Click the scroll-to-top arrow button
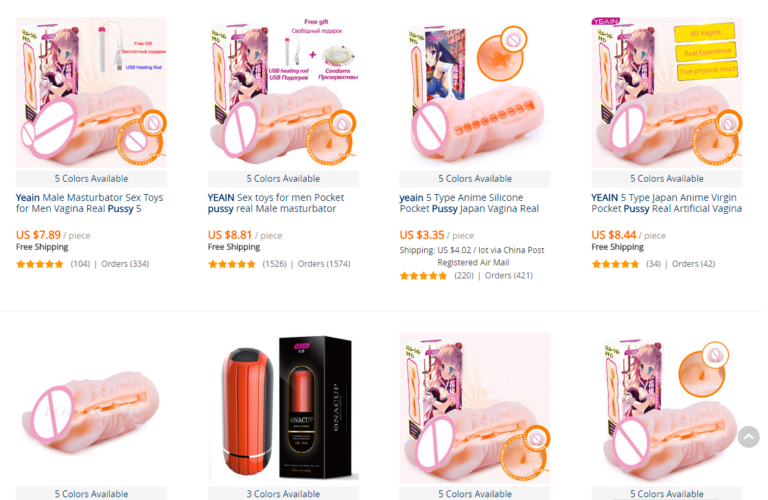This screenshot has width=768, height=500. click(748, 437)
